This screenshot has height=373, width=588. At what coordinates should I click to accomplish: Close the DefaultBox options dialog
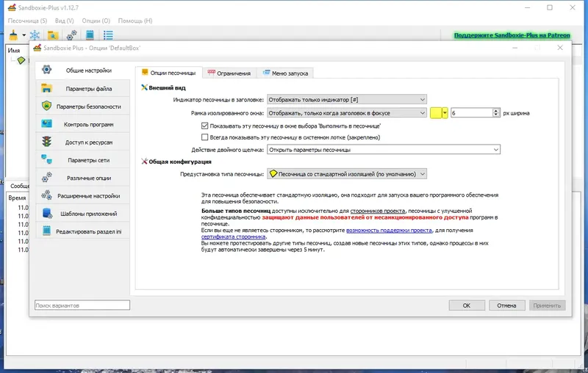[x=560, y=48]
